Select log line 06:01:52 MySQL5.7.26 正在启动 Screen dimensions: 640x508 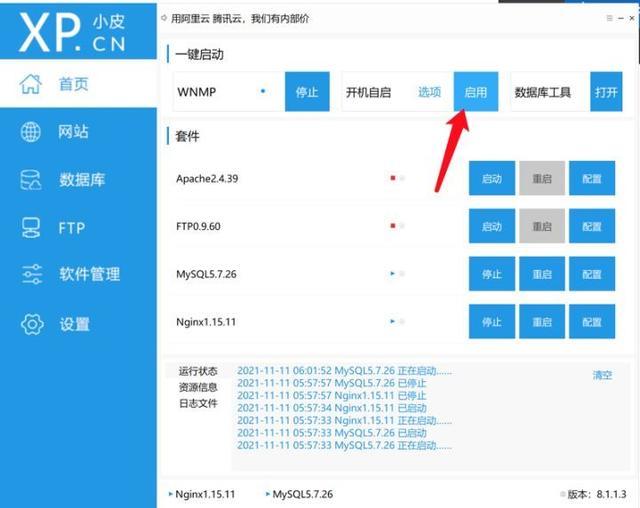point(344,370)
